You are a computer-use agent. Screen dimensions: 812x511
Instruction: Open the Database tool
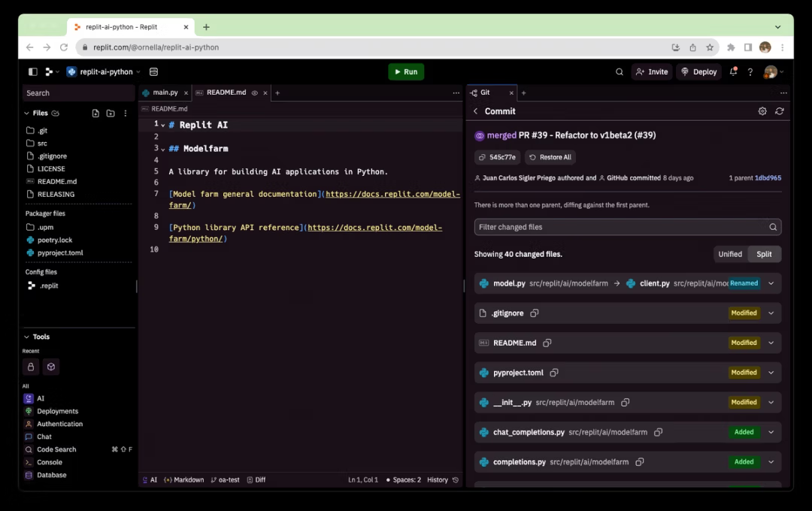(x=51, y=475)
